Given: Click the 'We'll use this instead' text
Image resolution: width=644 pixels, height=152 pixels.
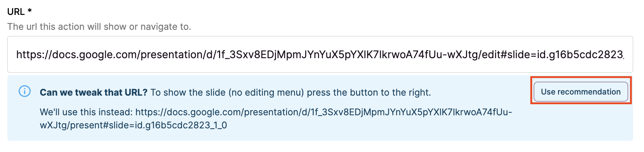Looking at the screenshot, I should click(86, 112).
